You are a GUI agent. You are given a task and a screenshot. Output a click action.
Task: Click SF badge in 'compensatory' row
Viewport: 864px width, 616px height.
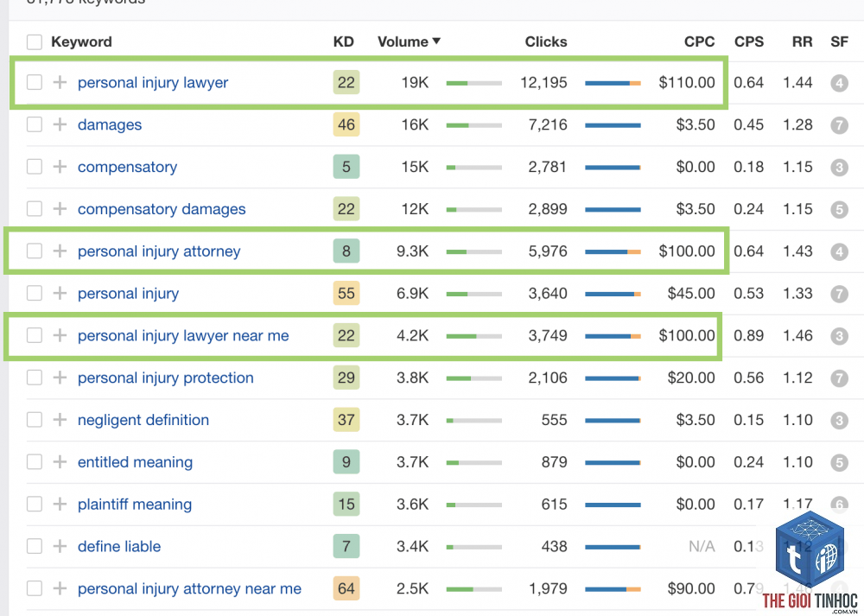pos(839,168)
